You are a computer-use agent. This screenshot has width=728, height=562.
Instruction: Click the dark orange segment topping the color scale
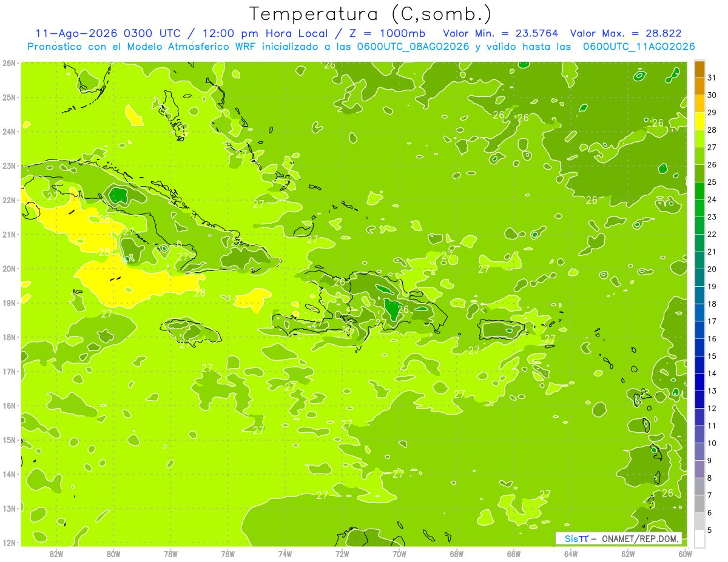(x=699, y=69)
